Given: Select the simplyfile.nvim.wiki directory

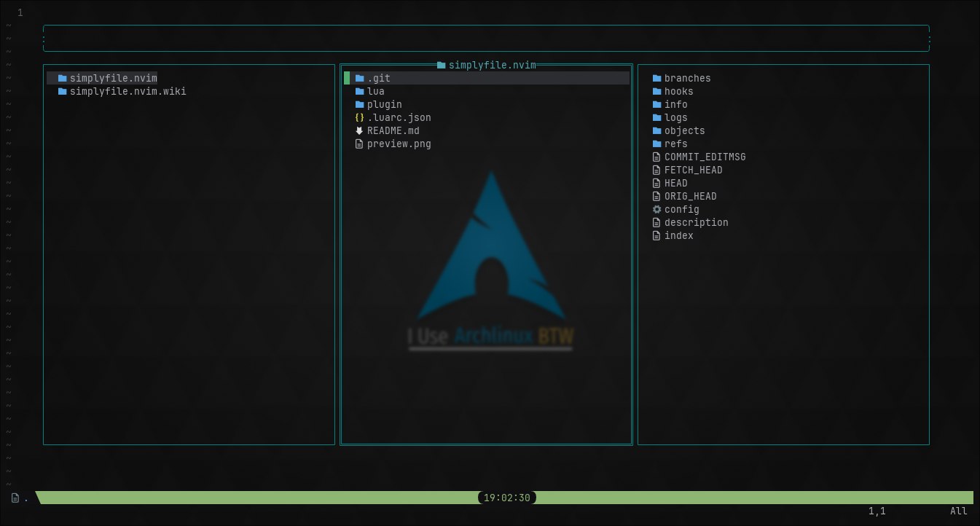Looking at the screenshot, I should [x=128, y=91].
